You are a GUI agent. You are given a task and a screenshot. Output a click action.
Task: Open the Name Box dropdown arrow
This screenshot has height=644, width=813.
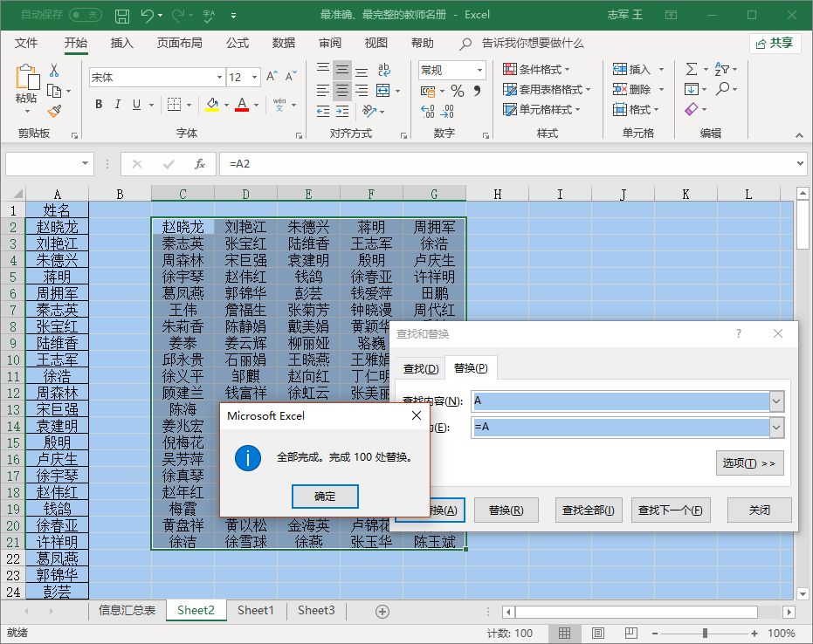coord(85,164)
